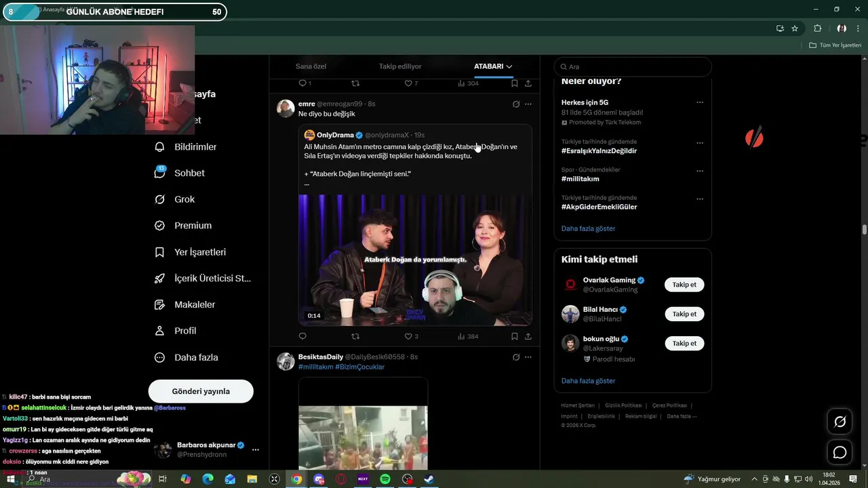Follow Bilal Hancı with Takip et

tap(684, 314)
